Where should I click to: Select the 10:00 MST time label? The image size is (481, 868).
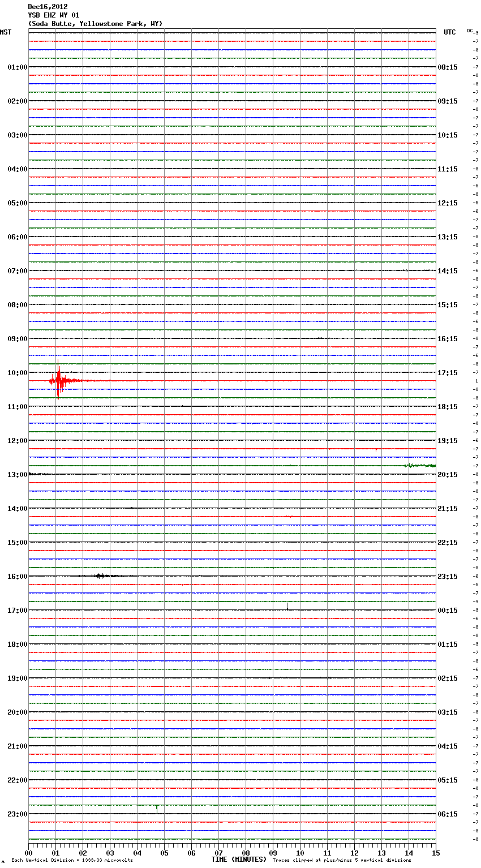click(18, 373)
